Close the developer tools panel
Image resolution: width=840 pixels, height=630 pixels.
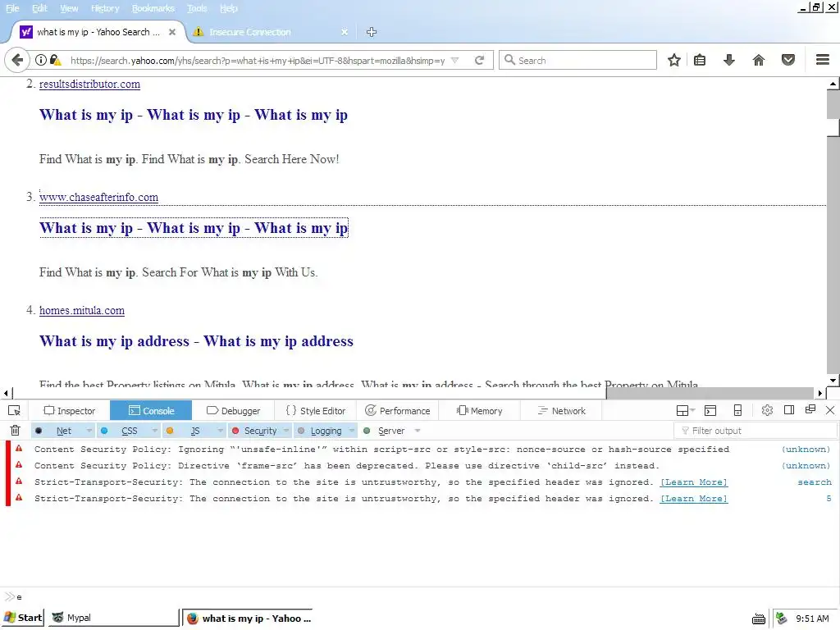(x=830, y=410)
